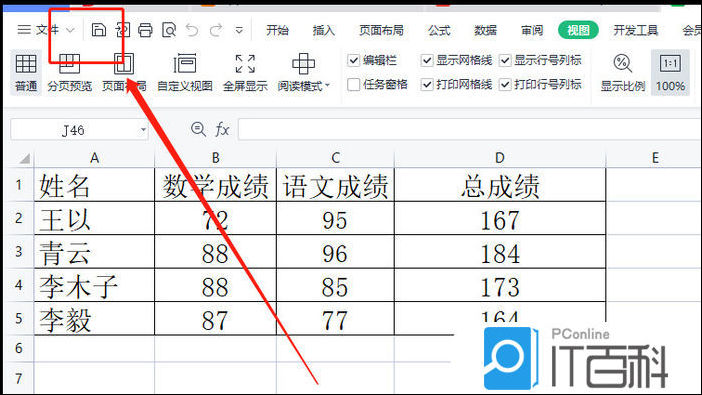The image size is (702, 395).
Task: Click the Save icon in quick toolbar
Action: 98,30
